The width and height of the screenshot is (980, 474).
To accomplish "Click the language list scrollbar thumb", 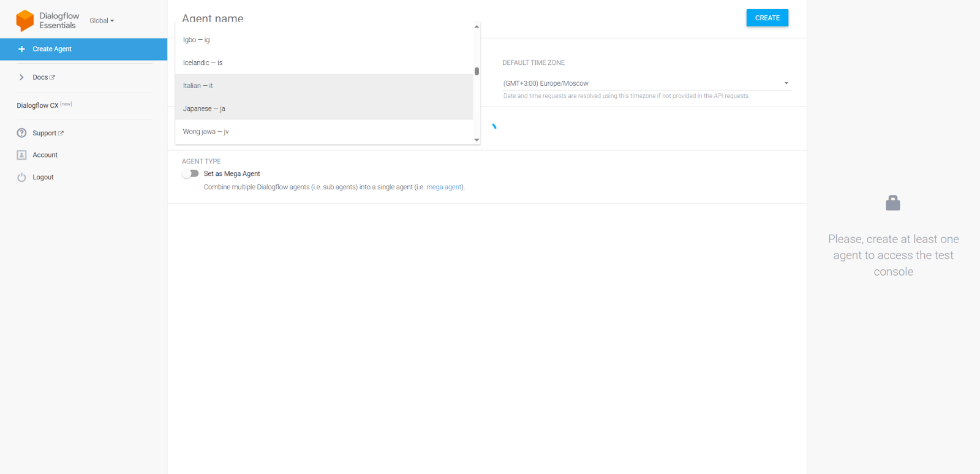I will 477,71.
